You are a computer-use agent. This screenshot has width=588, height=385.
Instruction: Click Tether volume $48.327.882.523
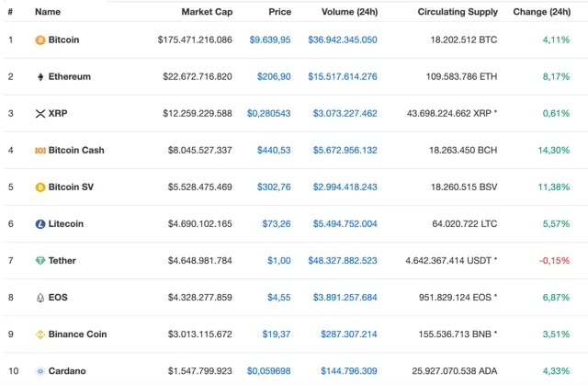tap(343, 261)
